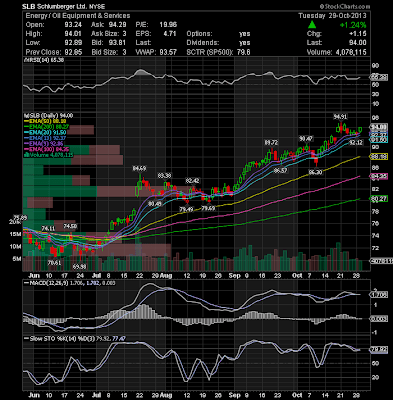Click the 92.12 price label
The height and width of the screenshot is (400, 393).
click(356, 142)
